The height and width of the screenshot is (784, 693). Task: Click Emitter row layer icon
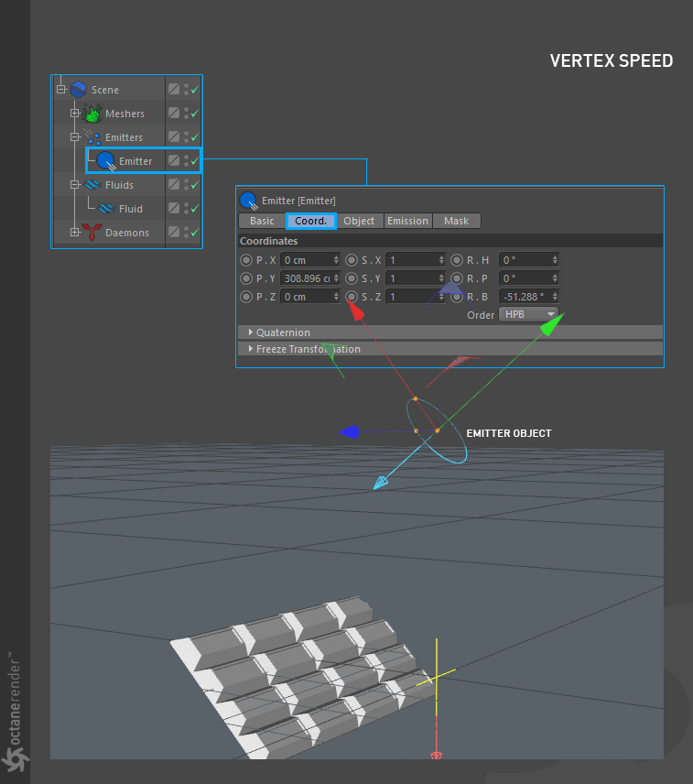[x=173, y=160]
